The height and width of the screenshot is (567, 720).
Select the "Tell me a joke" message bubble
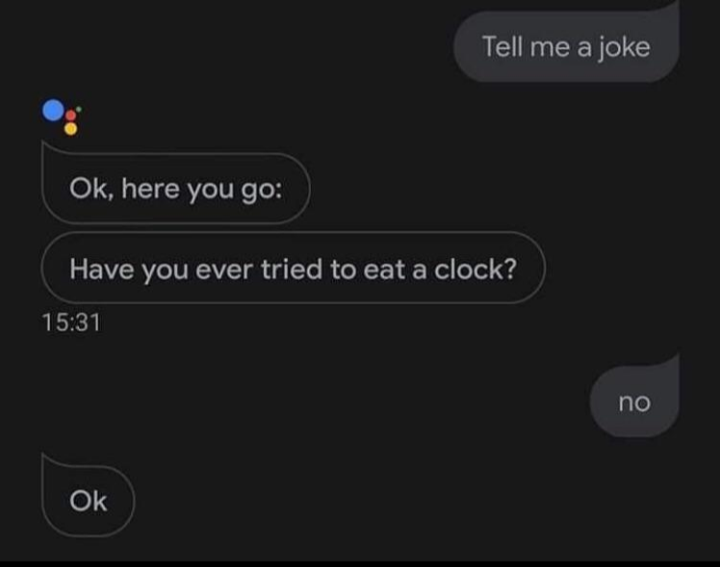[x=566, y=47]
